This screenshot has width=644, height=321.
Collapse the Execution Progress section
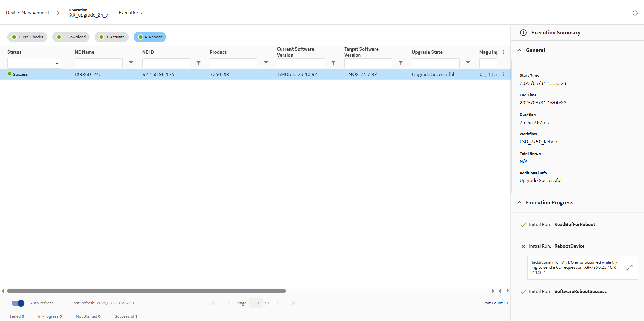[519, 203]
